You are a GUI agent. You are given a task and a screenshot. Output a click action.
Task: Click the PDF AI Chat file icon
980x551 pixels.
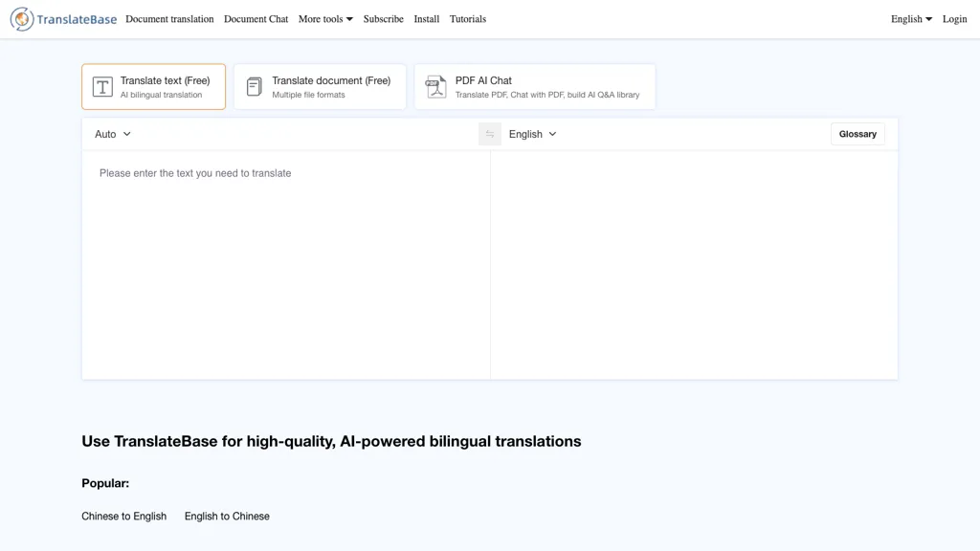[x=435, y=87]
